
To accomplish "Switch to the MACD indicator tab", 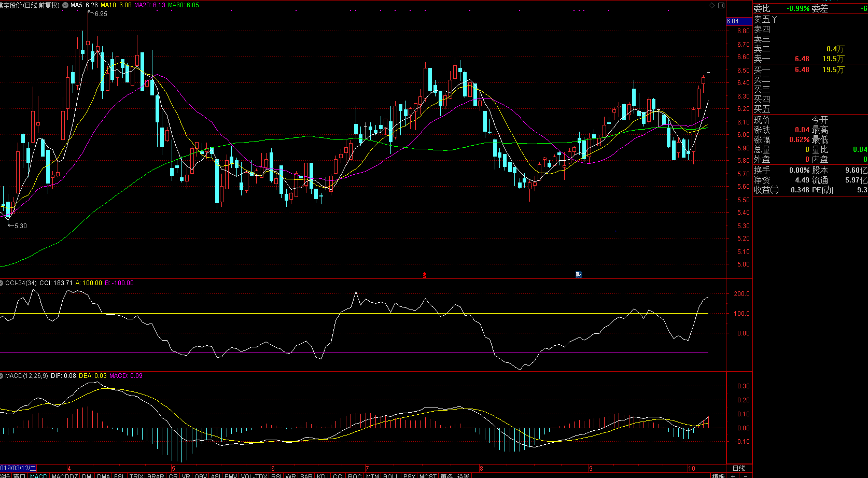I will [x=39, y=475].
